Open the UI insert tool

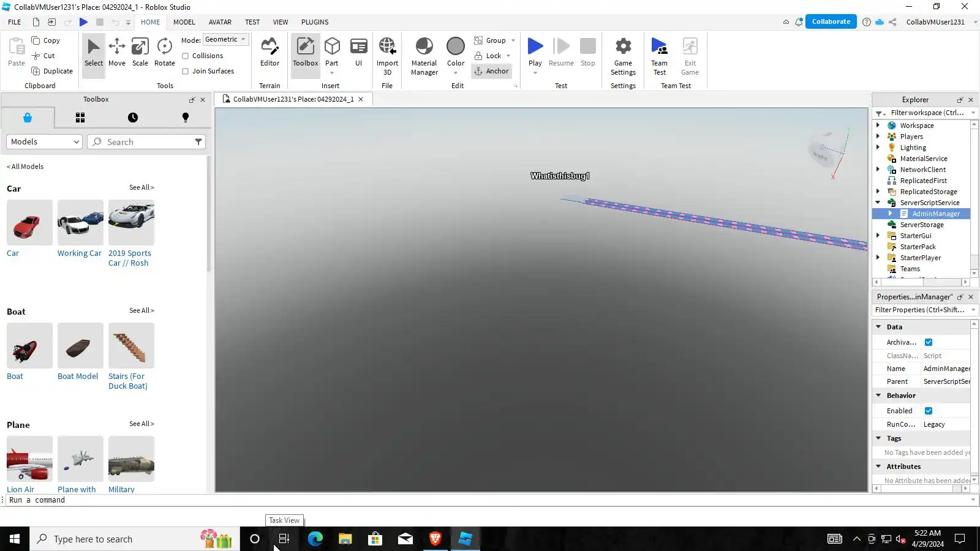tap(359, 52)
